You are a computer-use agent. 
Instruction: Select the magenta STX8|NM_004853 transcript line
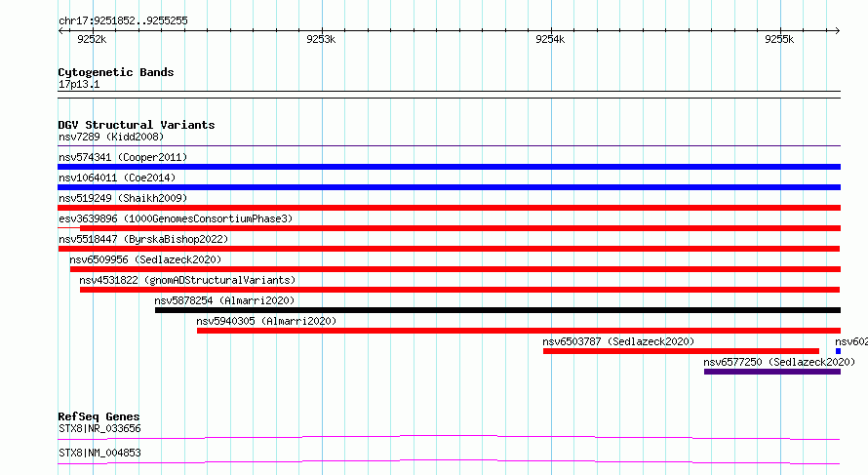[449, 462]
